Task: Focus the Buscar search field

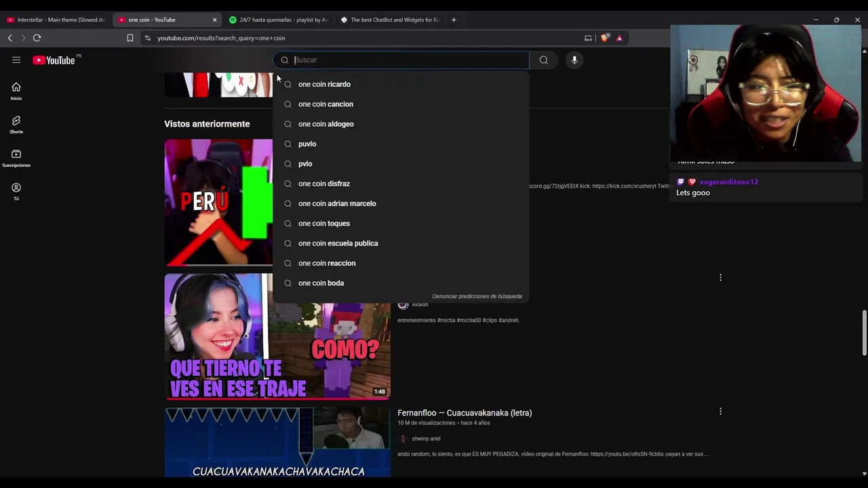Action: click(x=401, y=60)
